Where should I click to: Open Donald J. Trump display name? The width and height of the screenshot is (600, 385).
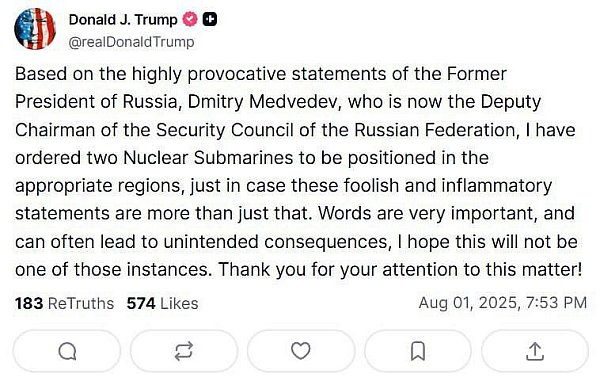click(123, 20)
